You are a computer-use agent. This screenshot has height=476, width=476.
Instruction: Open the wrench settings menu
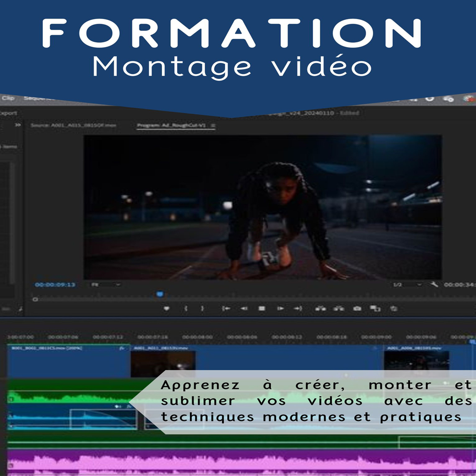click(434, 284)
